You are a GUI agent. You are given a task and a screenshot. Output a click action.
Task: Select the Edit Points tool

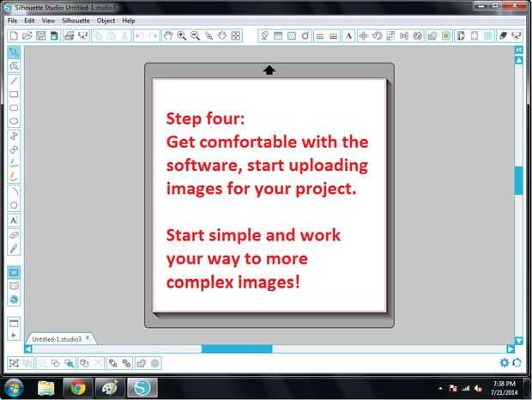(14, 66)
